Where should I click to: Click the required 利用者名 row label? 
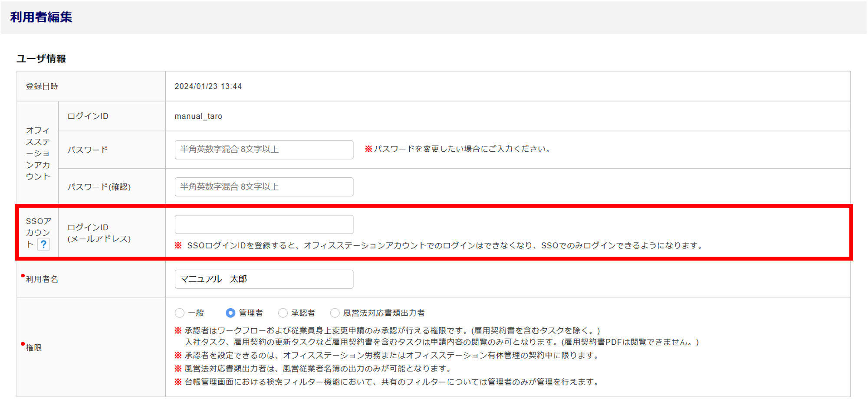[42, 279]
